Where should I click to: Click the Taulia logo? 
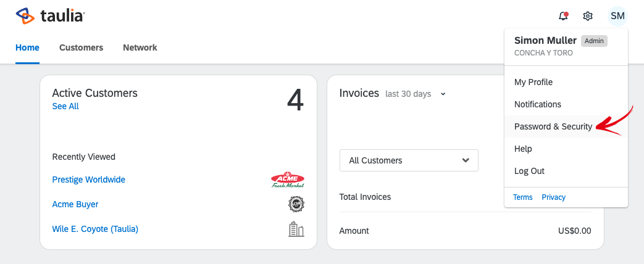click(50, 16)
